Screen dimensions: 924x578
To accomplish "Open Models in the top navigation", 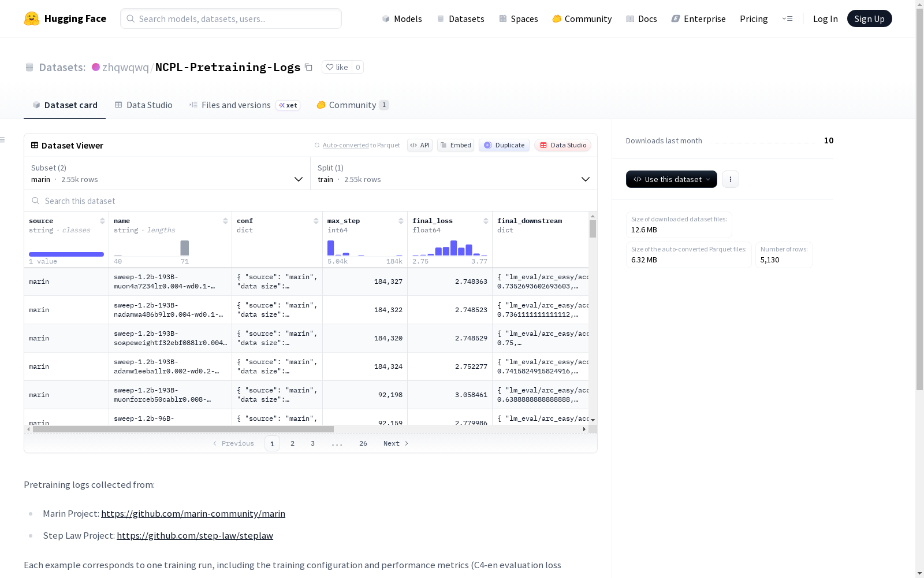I will [402, 18].
